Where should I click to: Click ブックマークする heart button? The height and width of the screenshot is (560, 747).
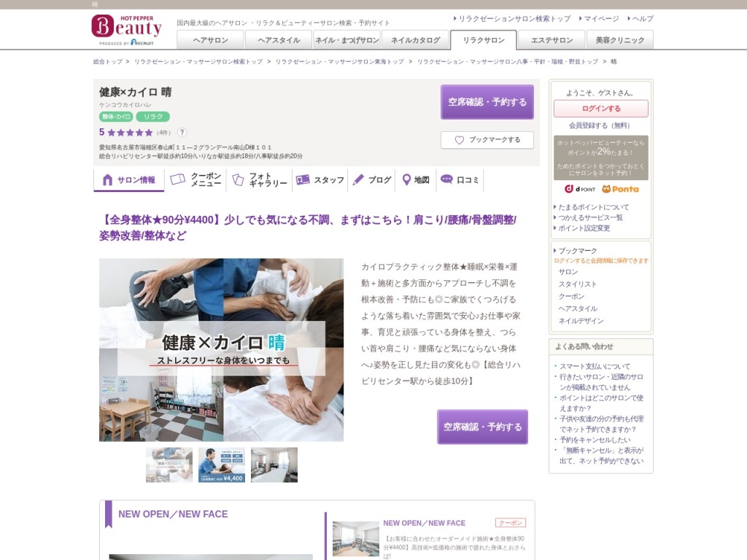point(487,140)
